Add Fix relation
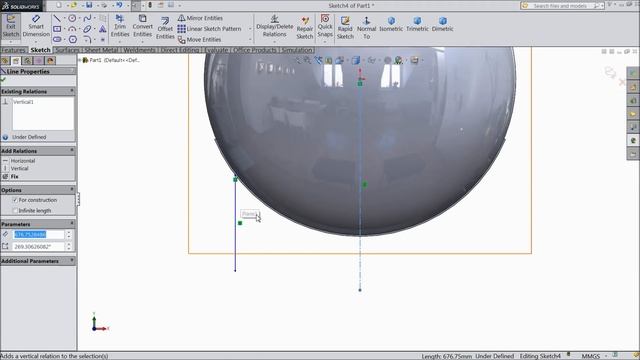 pyautogui.click(x=11, y=176)
